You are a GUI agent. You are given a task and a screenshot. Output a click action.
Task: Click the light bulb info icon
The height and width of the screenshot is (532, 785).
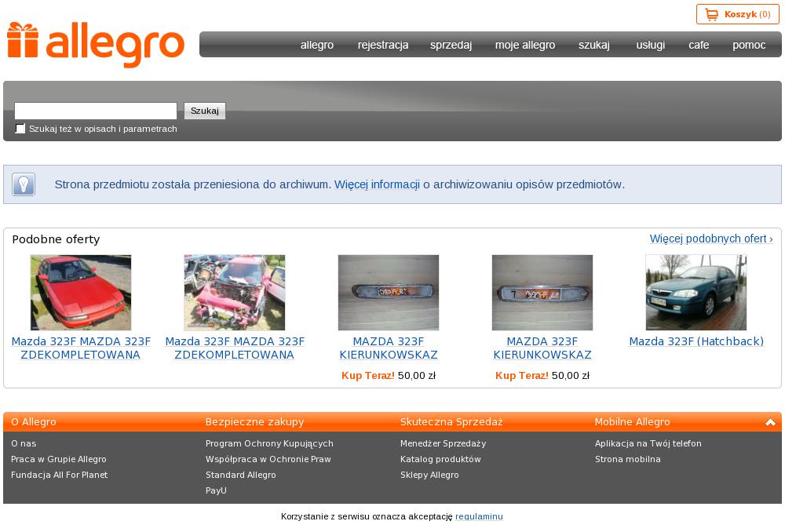(24, 184)
